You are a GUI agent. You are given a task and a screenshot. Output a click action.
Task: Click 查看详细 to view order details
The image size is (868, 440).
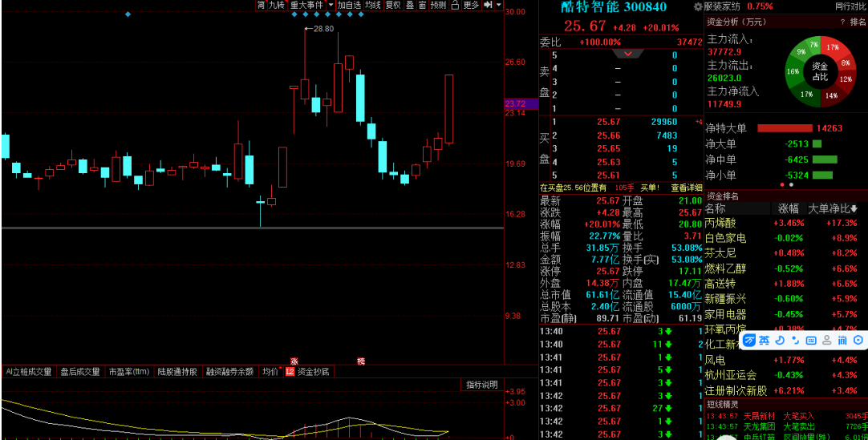[x=687, y=188]
